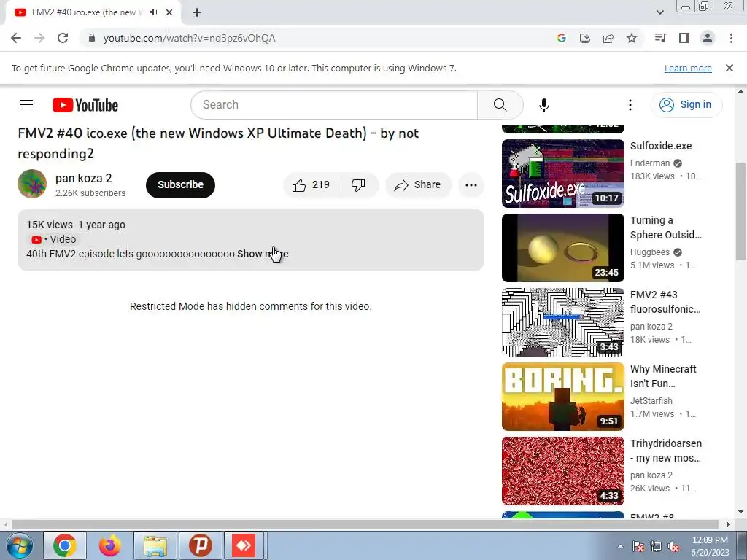
Task: Switch to Chrome in the taskbar
Action: 65,545
